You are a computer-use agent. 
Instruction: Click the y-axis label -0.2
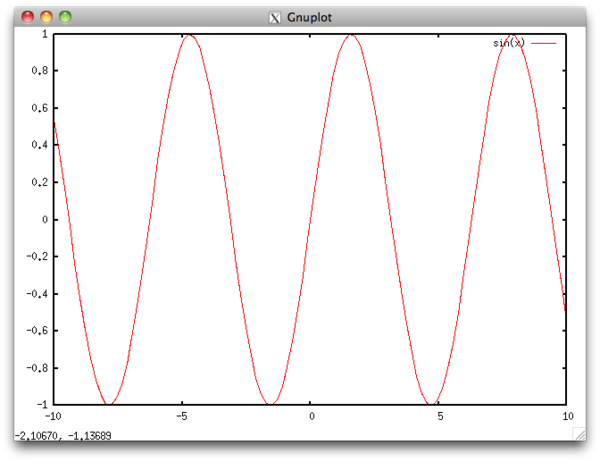(x=37, y=256)
